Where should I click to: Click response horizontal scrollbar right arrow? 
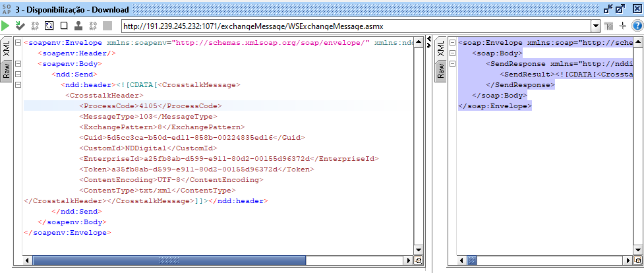click(x=629, y=260)
